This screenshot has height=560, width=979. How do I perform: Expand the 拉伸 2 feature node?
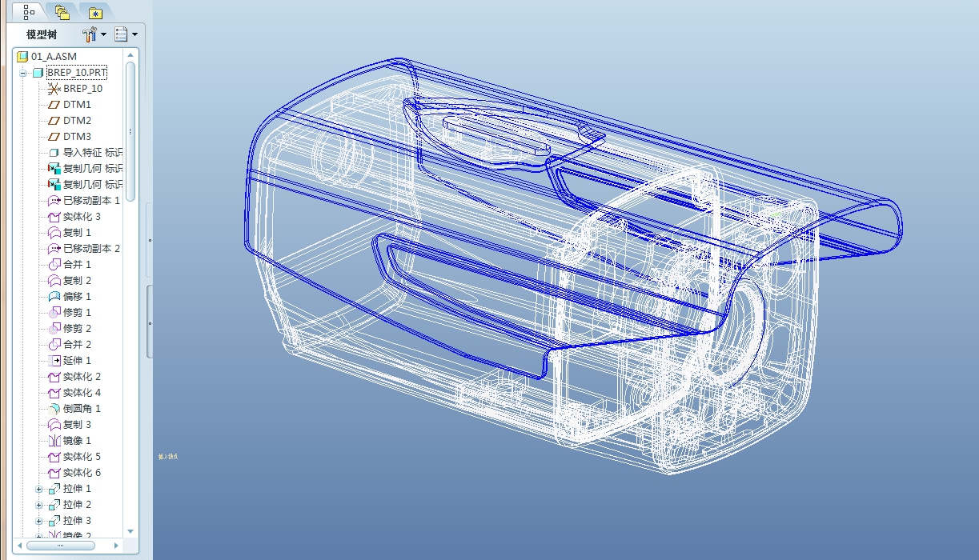coord(39,505)
